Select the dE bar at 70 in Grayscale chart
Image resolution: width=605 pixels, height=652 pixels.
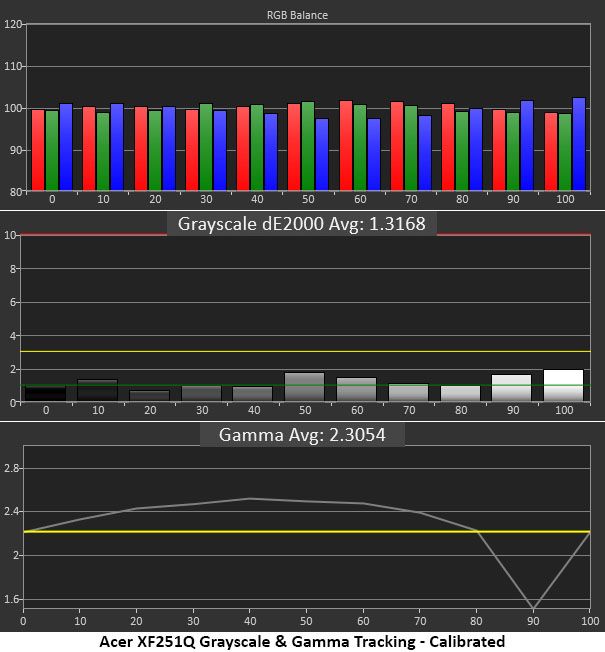coord(409,393)
